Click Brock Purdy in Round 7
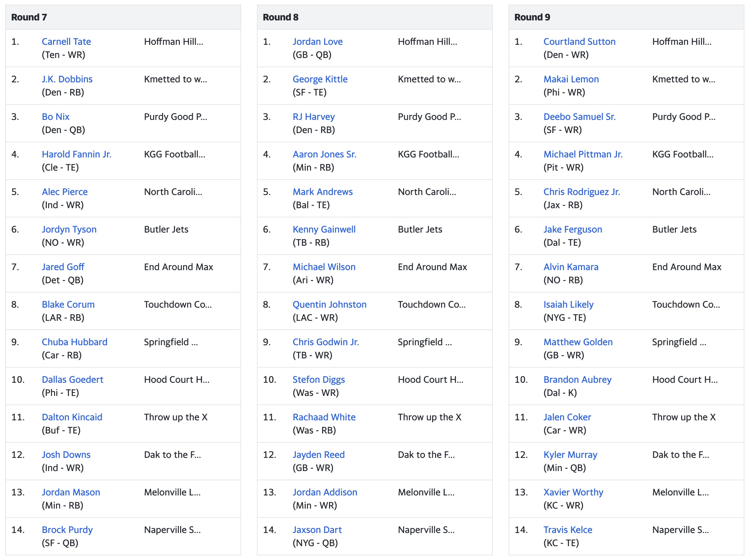This screenshot has height=560, width=751. [67, 529]
